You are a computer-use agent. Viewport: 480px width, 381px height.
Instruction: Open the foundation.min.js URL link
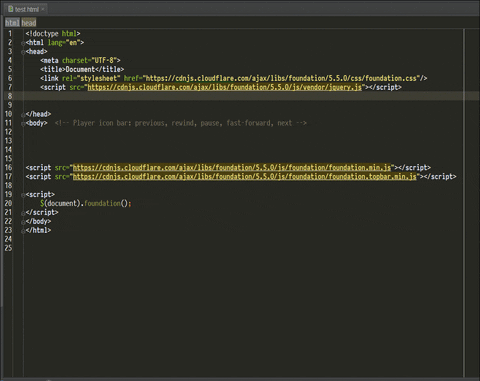(232, 167)
